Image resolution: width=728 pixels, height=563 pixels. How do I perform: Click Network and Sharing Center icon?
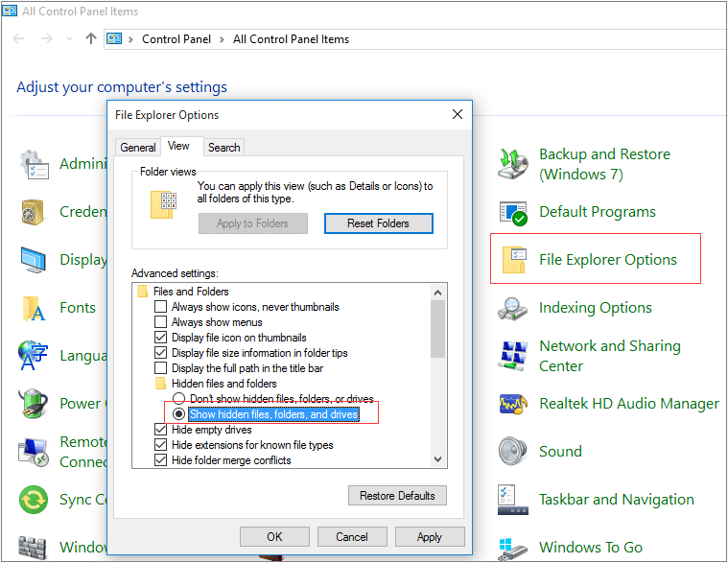(514, 356)
